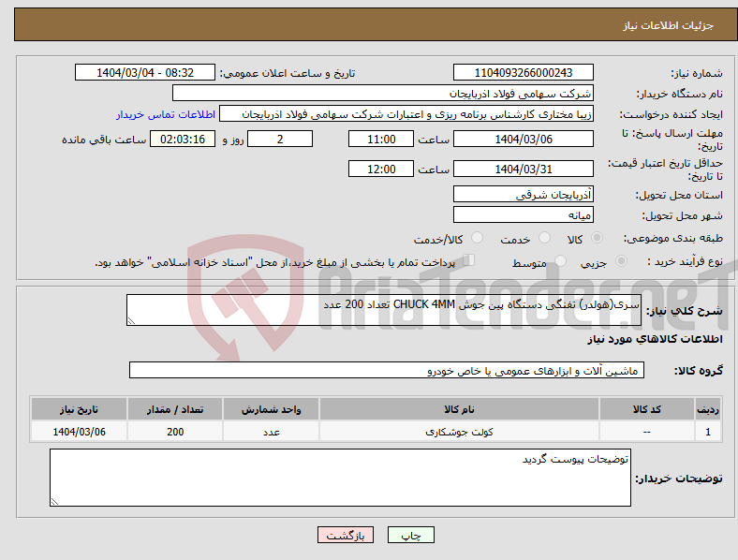Select the کالا radio button
This screenshot has height=560, width=738.
pyautogui.click(x=597, y=238)
